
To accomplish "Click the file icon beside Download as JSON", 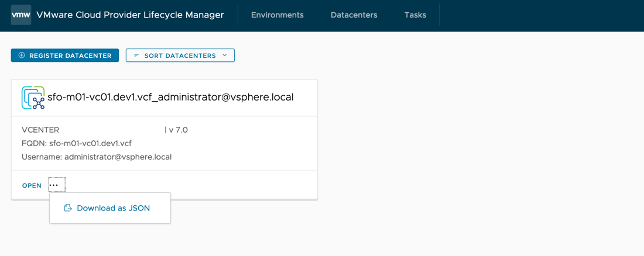I will (68, 208).
